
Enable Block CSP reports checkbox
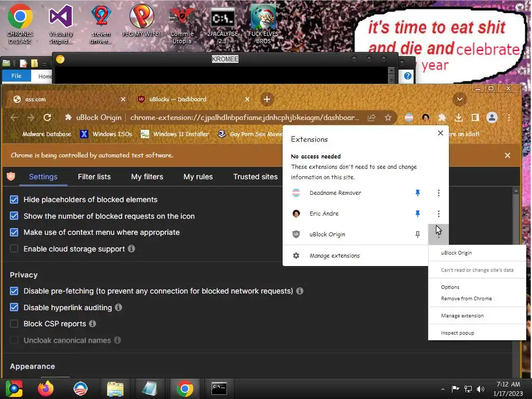[x=14, y=324]
